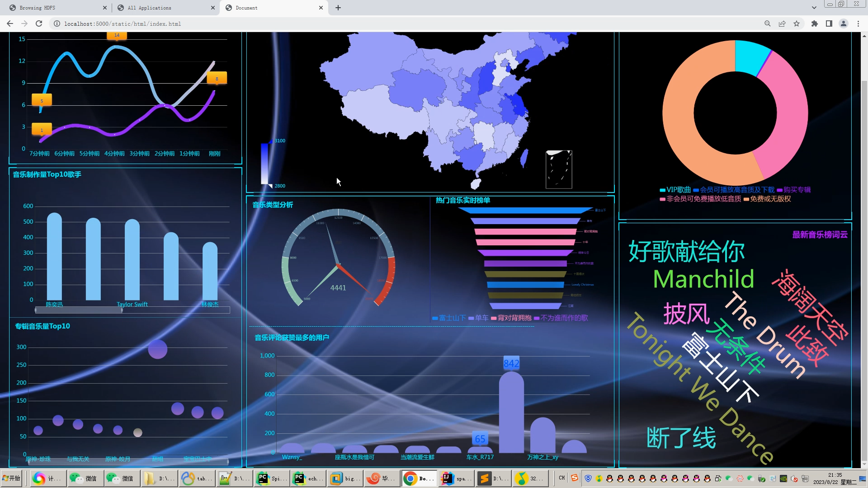The width and height of the screenshot is (868, 488).
Task: Click the share page icon
Action: (782, 23)
